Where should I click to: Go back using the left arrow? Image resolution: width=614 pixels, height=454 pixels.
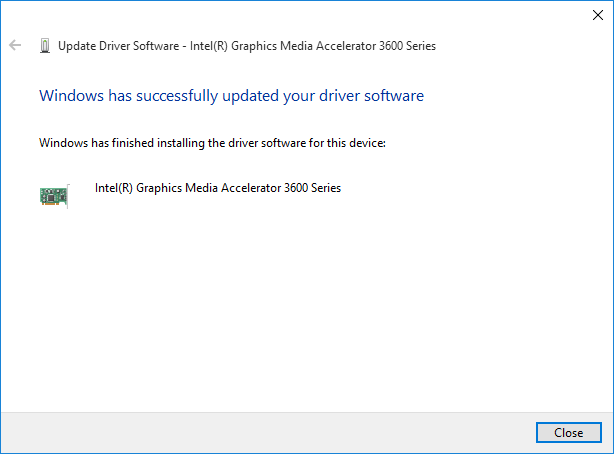coord(15,45)
